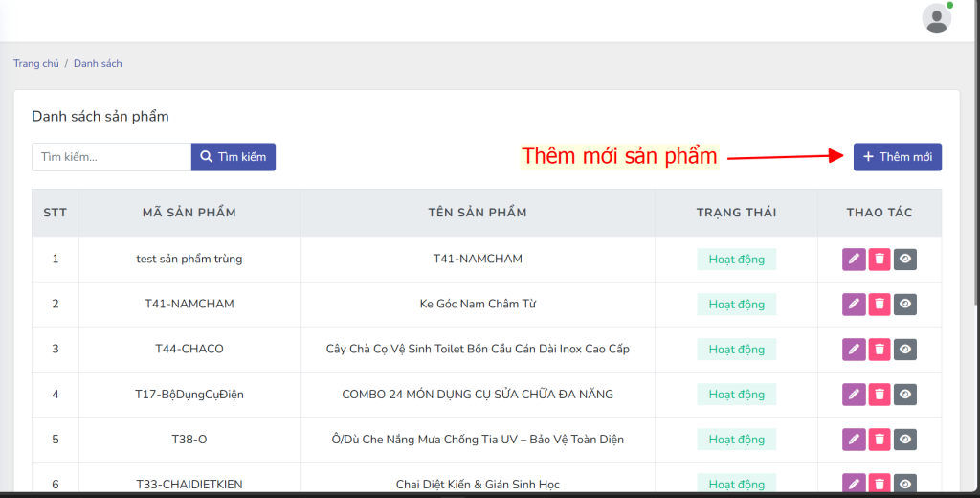980x498 pixels.
Task: Click the TÊN SẢN PHẨM column header
Action: [x=477, y=213]
